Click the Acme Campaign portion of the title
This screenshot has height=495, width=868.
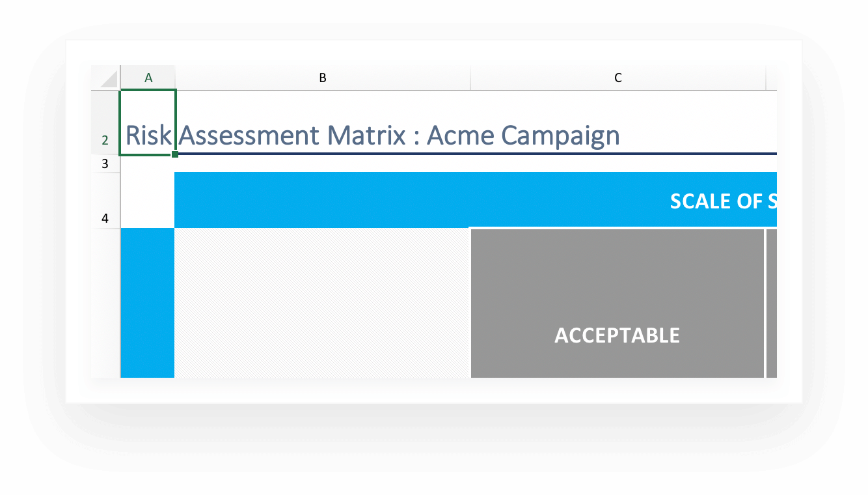pos(521,135)
